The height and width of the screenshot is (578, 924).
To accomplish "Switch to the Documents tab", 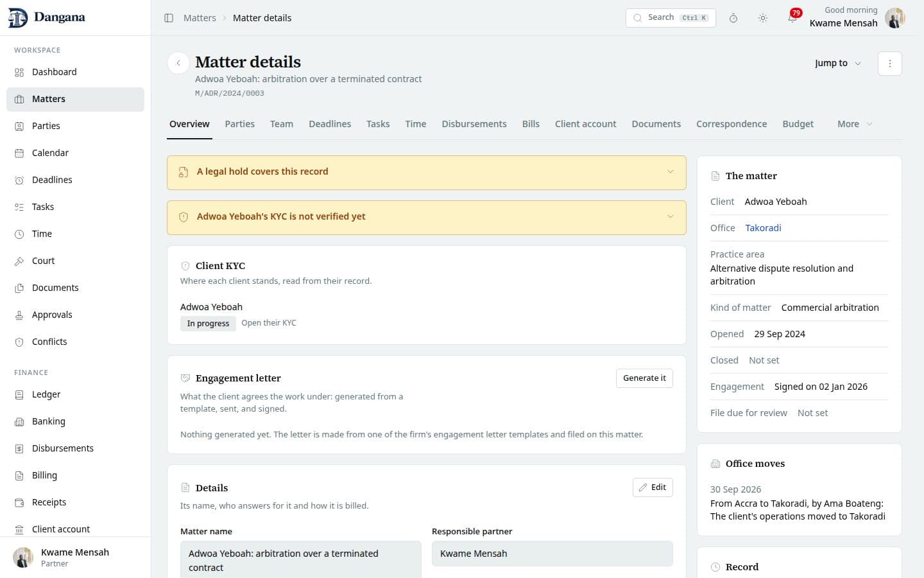I will (x=656, y=124).
